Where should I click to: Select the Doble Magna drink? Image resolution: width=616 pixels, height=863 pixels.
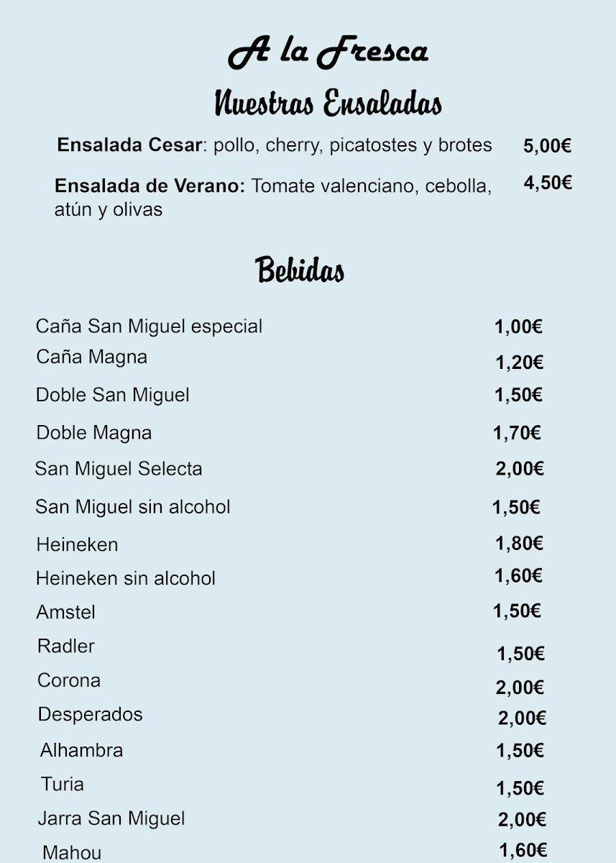[93, 433]
